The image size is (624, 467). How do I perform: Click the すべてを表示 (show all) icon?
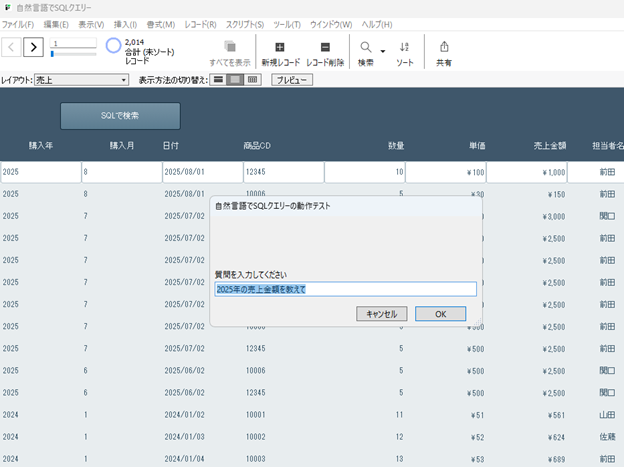click(230, 47)
